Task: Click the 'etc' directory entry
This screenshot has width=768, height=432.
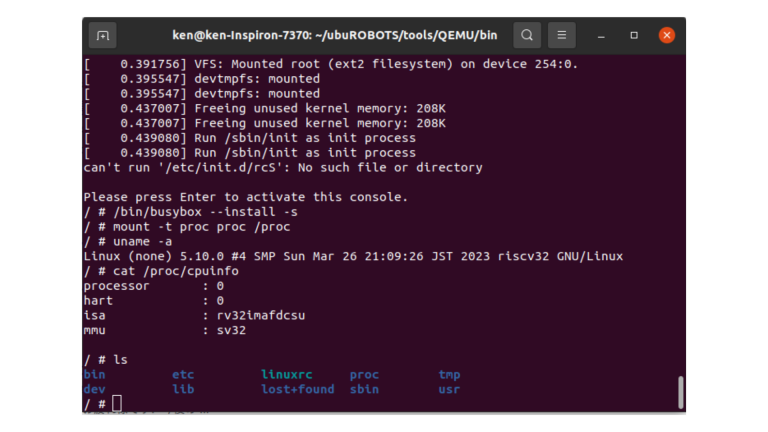Action: pyautogui.click(x=183, y=374)
